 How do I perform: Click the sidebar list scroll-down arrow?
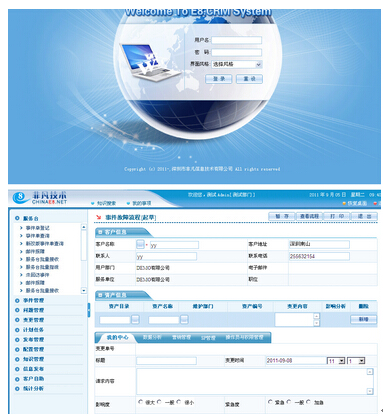(x=84, y=291)
